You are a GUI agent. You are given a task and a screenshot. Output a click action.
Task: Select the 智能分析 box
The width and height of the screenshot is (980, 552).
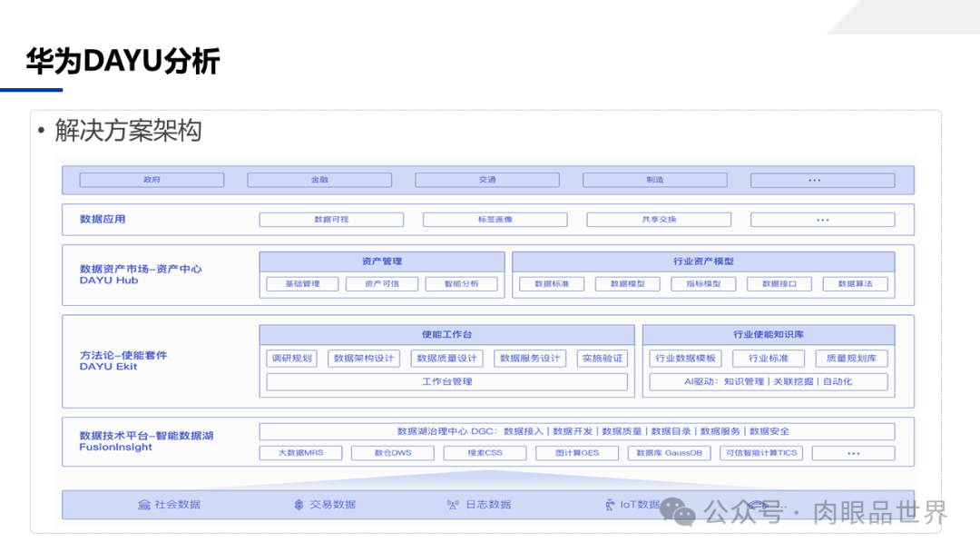point(461,284)
